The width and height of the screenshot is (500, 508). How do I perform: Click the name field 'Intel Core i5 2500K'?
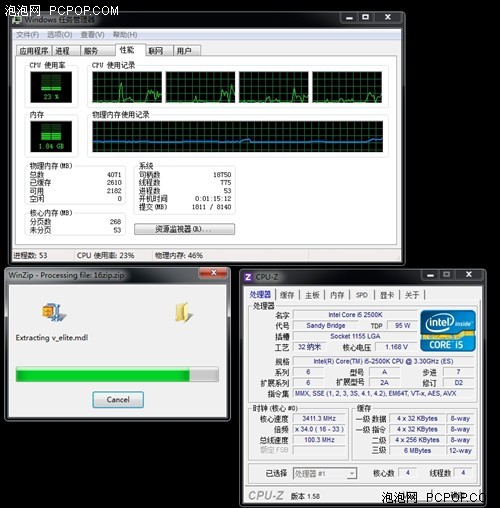355,315
